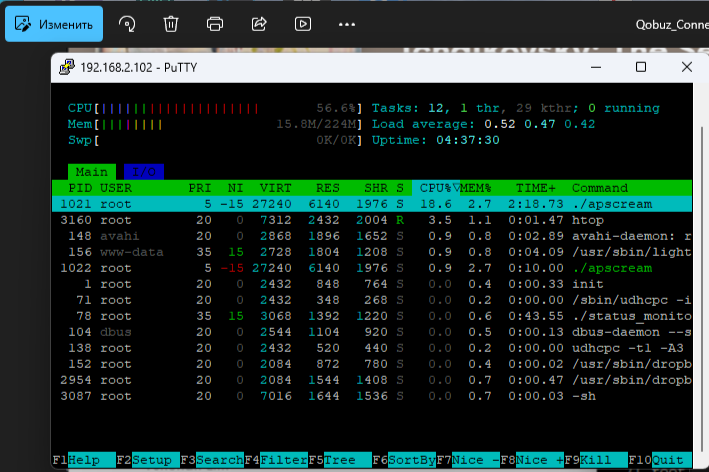Sort processes by the CPU% column header
709x472 pixels.
coord(438,188)
